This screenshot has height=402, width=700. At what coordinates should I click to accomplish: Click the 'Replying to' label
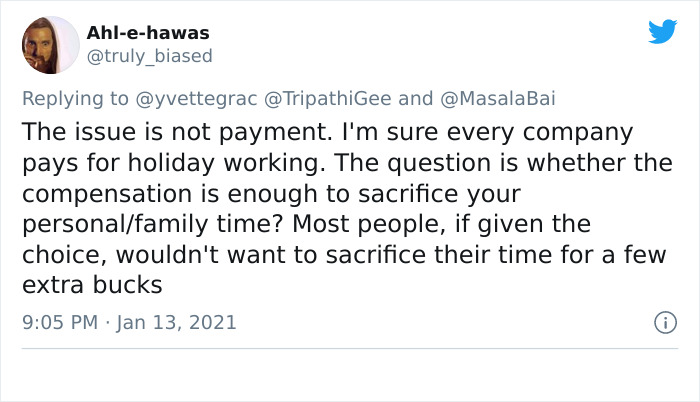[75, 98]
